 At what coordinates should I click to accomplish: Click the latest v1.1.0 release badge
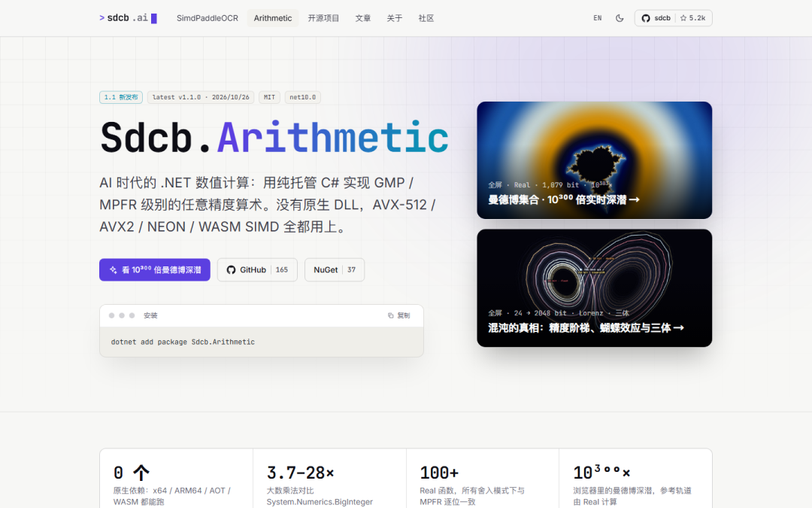pos(201,97)
